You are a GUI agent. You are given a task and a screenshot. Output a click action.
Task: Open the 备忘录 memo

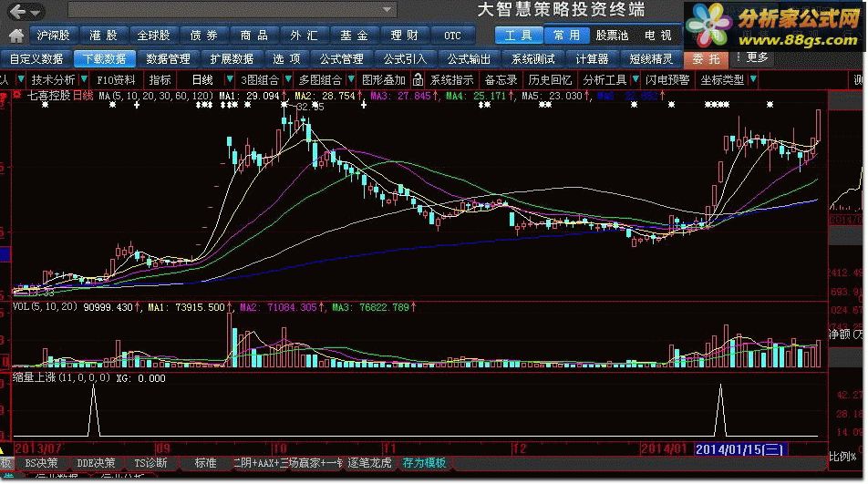click(501, 80)
